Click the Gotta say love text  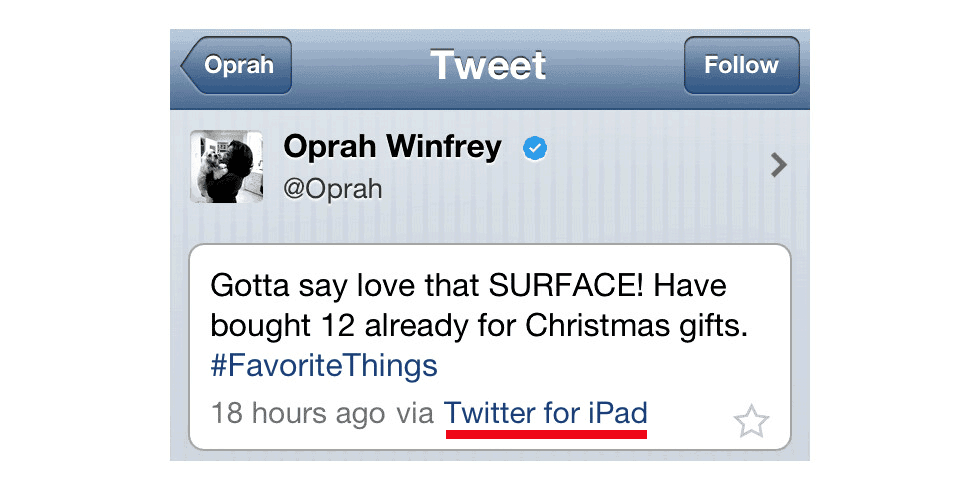312,286
